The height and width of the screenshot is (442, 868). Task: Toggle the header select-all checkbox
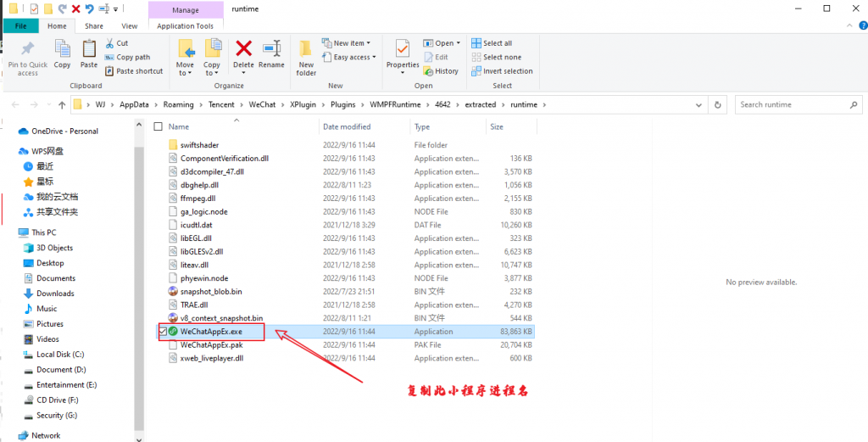(x=158, y=126)
